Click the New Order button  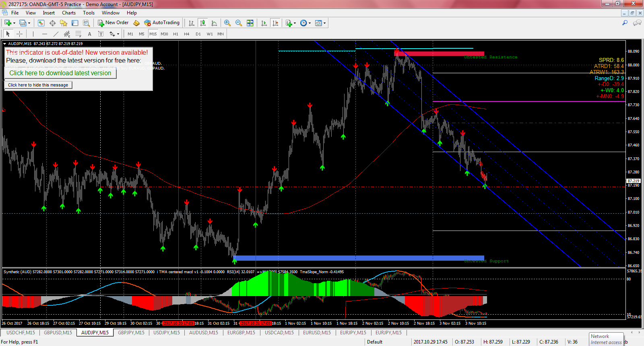113,23
